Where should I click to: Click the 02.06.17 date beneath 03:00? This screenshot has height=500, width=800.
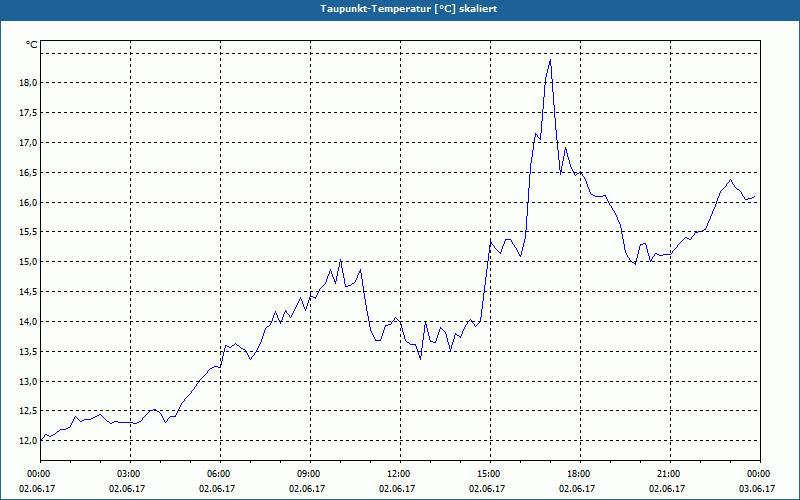coord(127,489)
